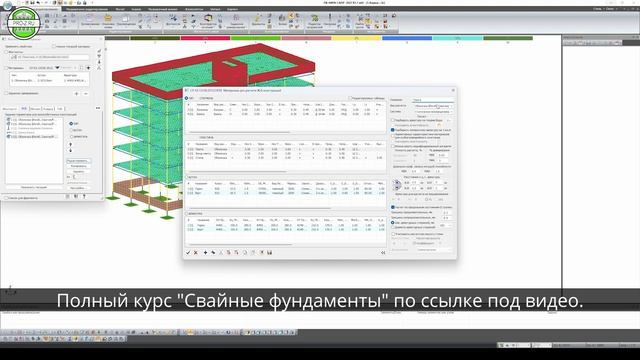The image size is (640, 360).
Task: Open the materials dropdown arrow in left panel
Action: (x=57, y=68)
